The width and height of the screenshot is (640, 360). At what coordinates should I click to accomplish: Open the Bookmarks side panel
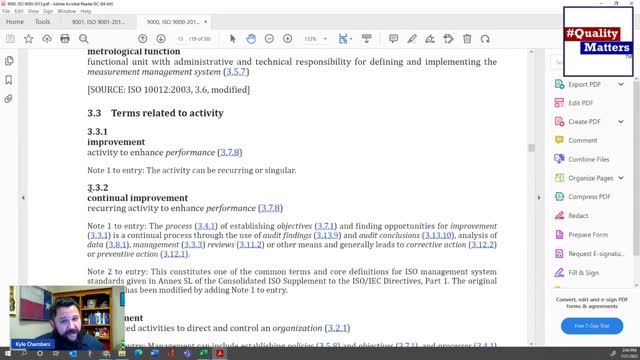(x=9, y=80)
